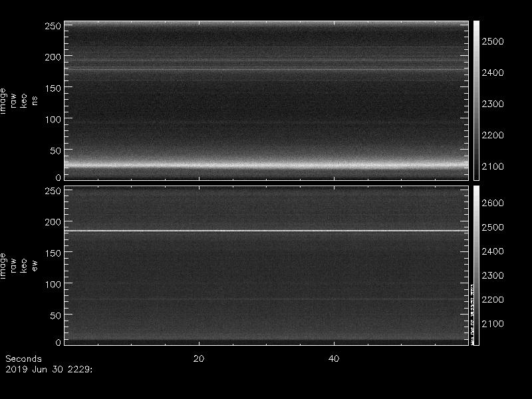
Task: Click the '2019 Jun 30 2229:' timestamp
Action: tap(49, 370)
